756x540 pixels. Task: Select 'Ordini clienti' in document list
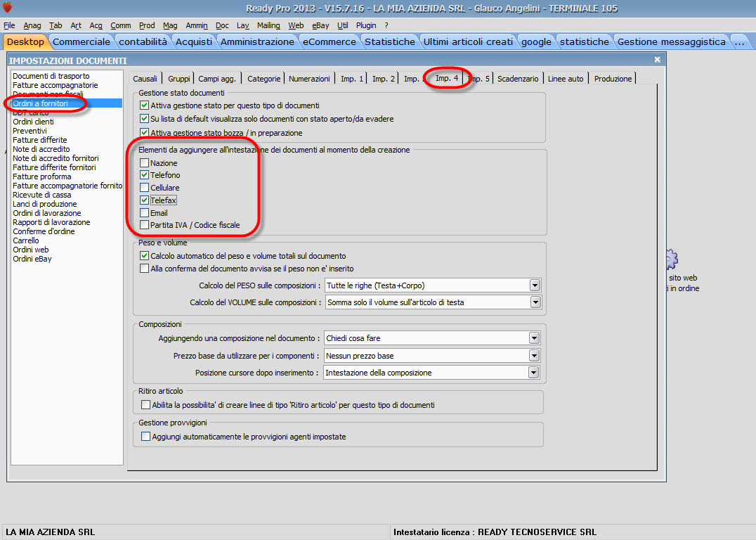click(x=33, y=122)
